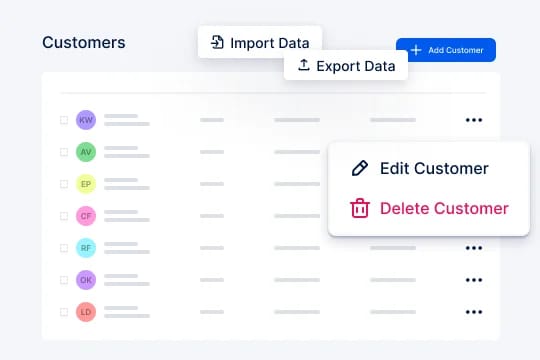
Task: Select the KW customer avatar
Action: [86, 120]
